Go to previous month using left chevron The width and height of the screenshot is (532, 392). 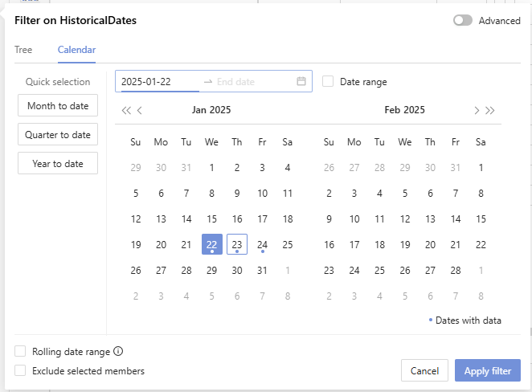[x=140, y=111]
